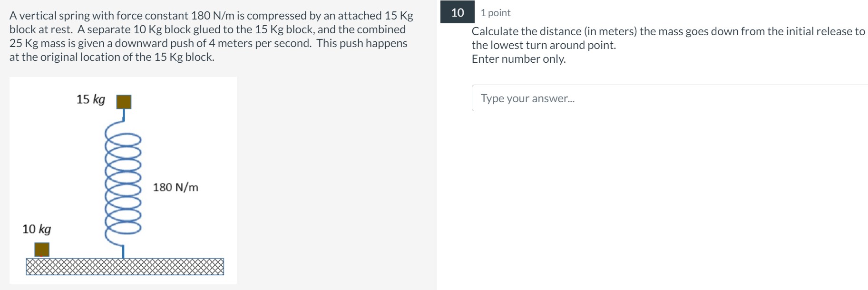Click the spring's bottom stem at the floor
Image resolution: width=868 pixels, height=290 pixels.
tap(124, 252)
